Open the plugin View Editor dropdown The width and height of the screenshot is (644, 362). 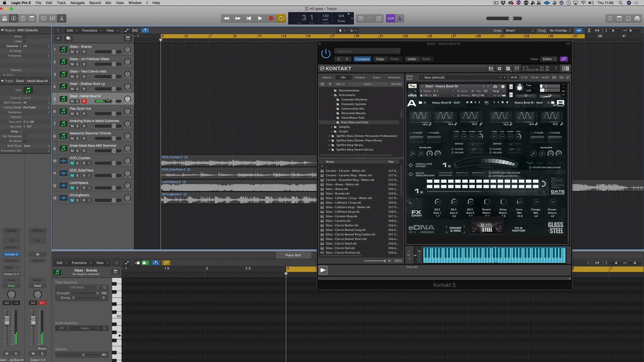pyautogui.click(x=548, y=59)
